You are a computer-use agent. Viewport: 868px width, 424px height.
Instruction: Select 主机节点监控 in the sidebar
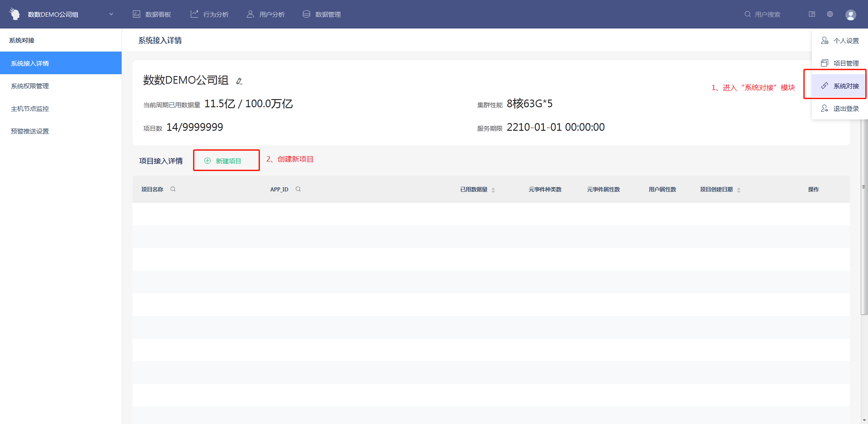point(30,109)
